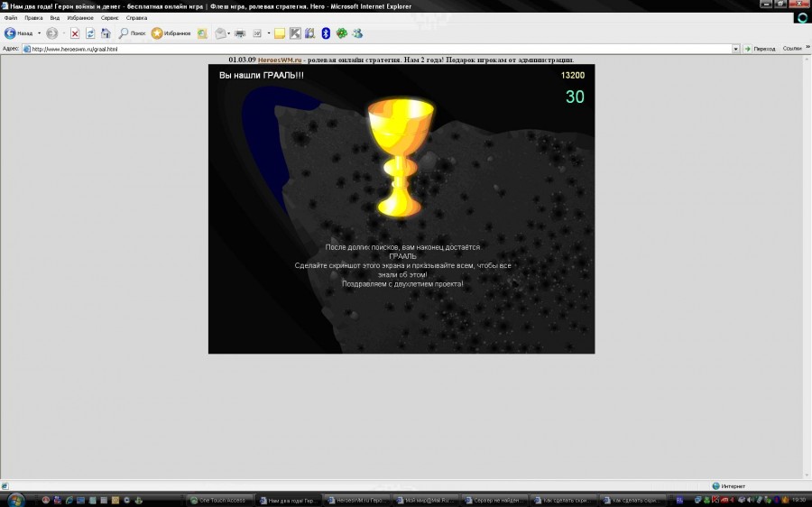Go to the home page icon
This screenshot has width=812, height=507.
pos(106,33)
